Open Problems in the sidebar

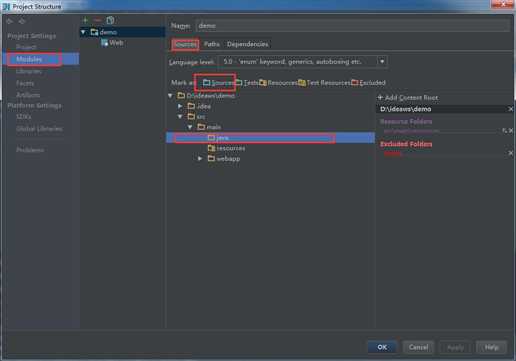tap(30, 150)
